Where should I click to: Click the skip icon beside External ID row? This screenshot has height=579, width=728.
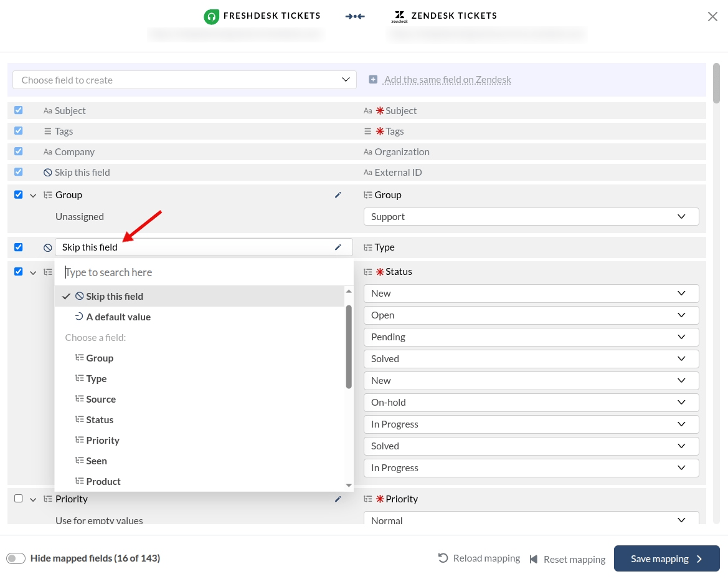click(47, 173)
